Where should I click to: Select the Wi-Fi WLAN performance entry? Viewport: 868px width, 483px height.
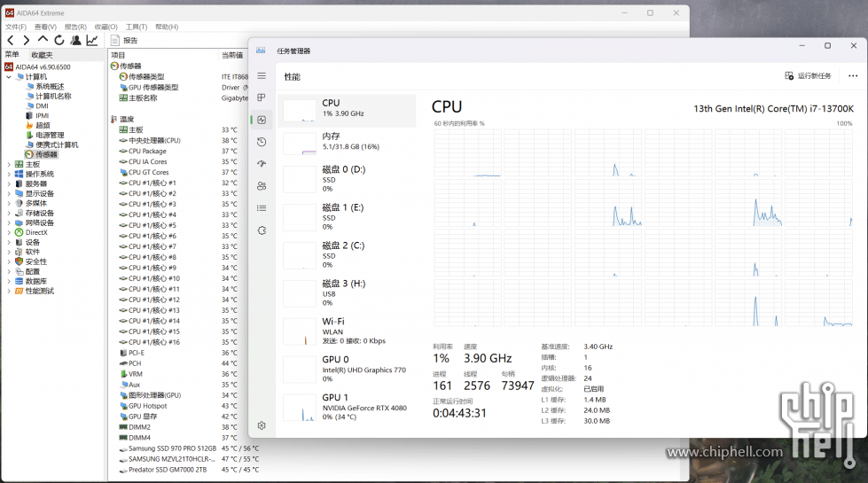click(x=347, y=331)
